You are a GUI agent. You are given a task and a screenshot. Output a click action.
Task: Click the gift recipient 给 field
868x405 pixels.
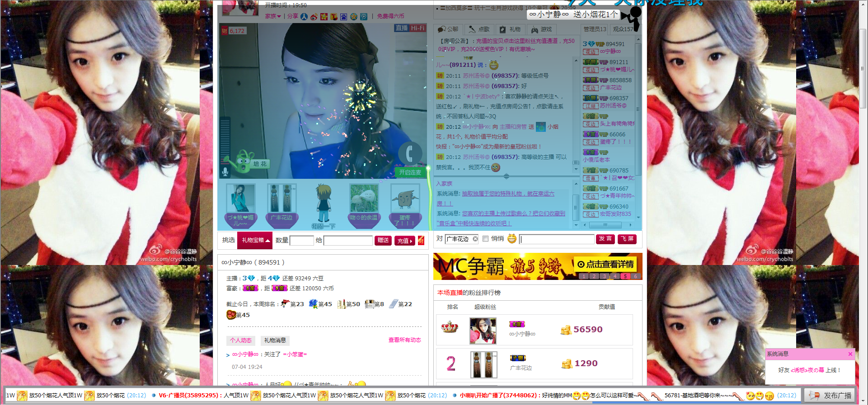click(348, 241)
